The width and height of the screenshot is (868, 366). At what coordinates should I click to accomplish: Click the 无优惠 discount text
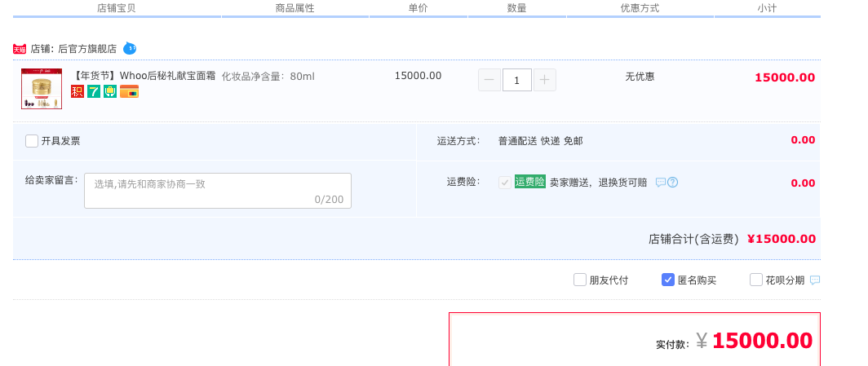tap(640, 77)
